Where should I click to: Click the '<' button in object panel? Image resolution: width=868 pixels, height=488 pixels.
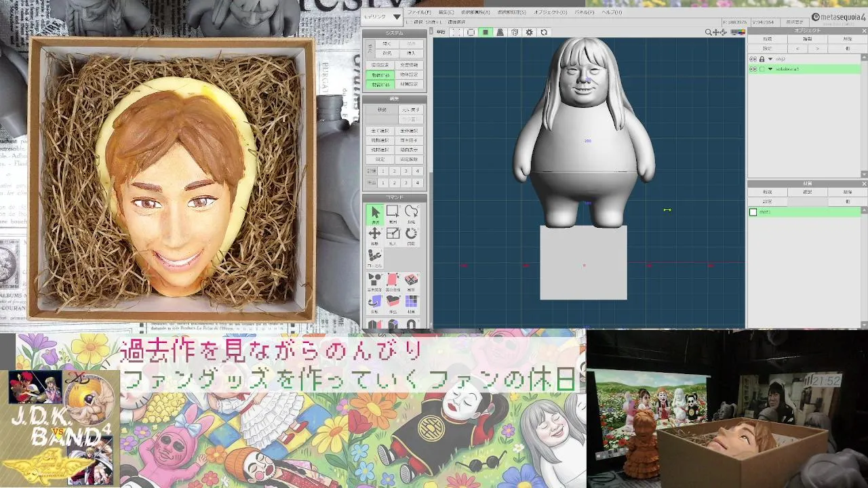pos(797,49)
